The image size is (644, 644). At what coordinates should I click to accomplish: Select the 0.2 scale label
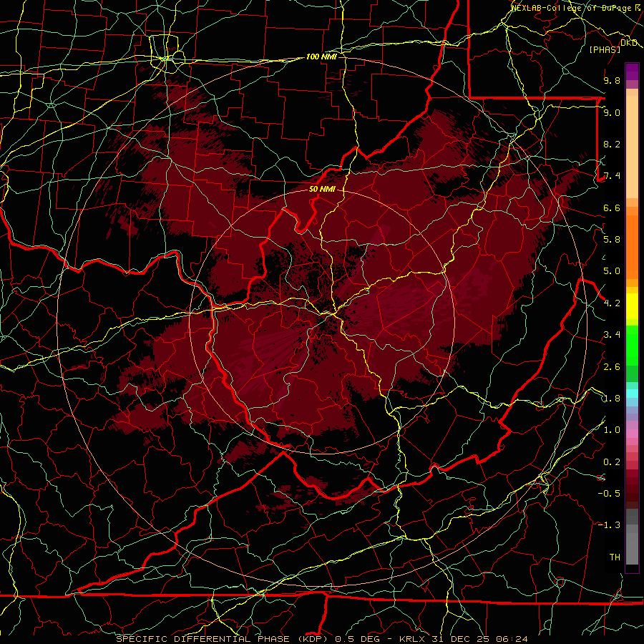point(612,462)
